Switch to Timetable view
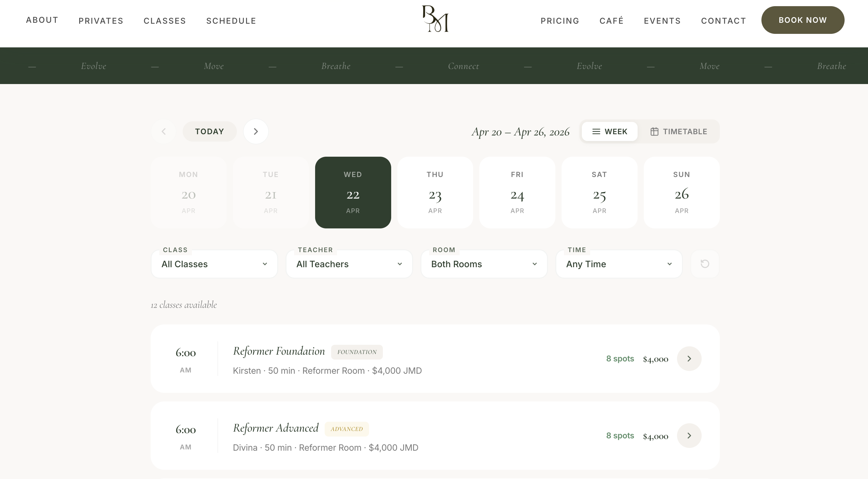 click(679, 131)
